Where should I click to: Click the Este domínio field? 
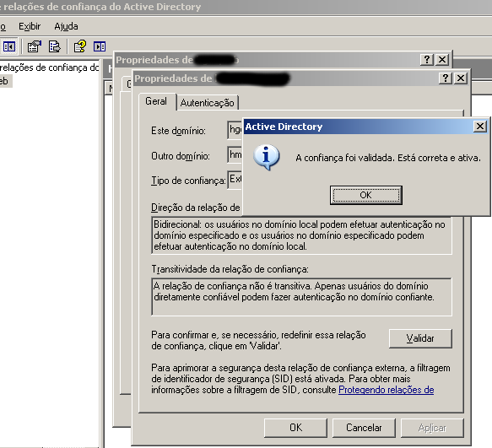(235, 130)
